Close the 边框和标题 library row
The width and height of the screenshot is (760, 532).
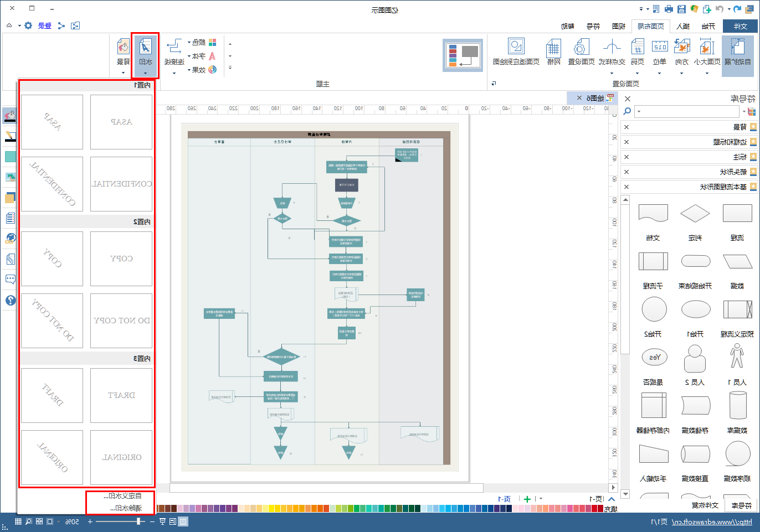pyautogui.click(x=627, y=142)
